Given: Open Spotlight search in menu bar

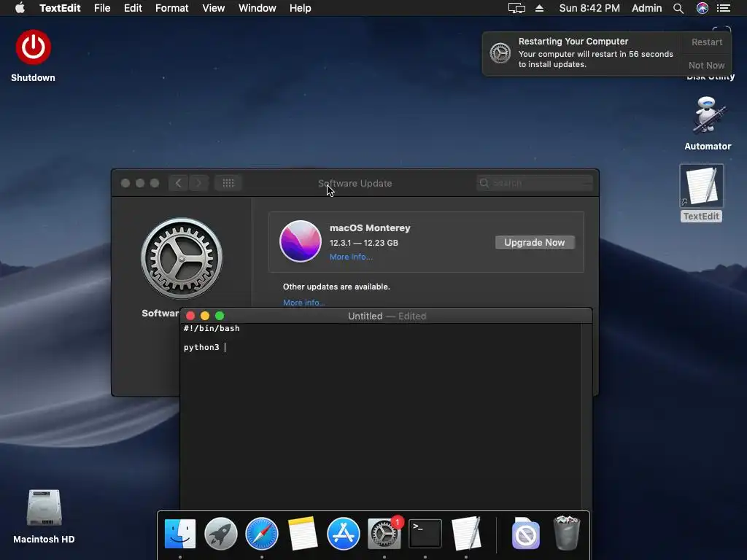Looking at the screenshot, I should [x=678, y=8].
